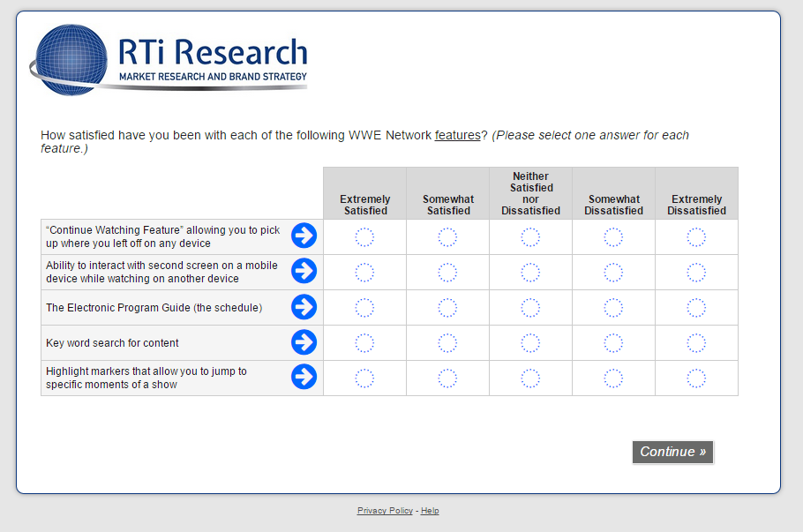Select Extremely Dissatisfied for Key word search

(696, 343)
